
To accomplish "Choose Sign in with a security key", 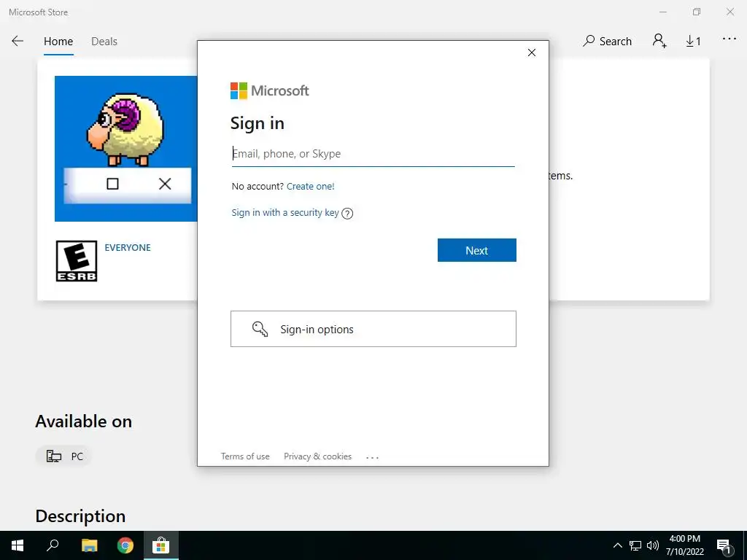I will (x=285, y=212).
